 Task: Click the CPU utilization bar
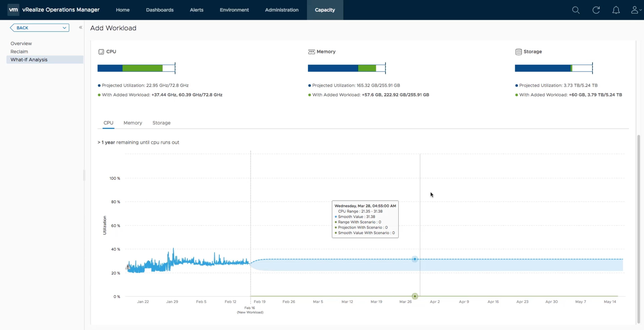pos(136,68)
